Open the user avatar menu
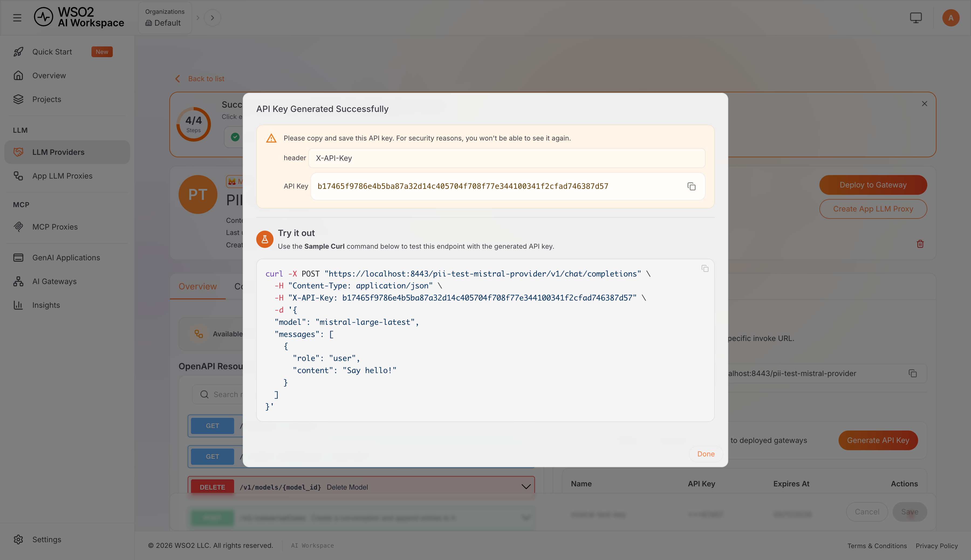The height and width of the screenshot is (560, 971). point(951,18)
